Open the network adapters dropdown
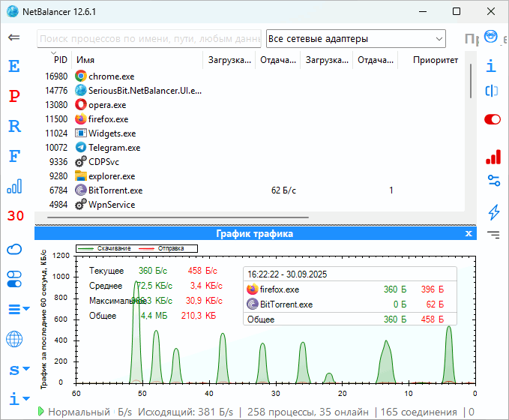The width and height of the screenshot is (509, 420). [x=356, y=39]
